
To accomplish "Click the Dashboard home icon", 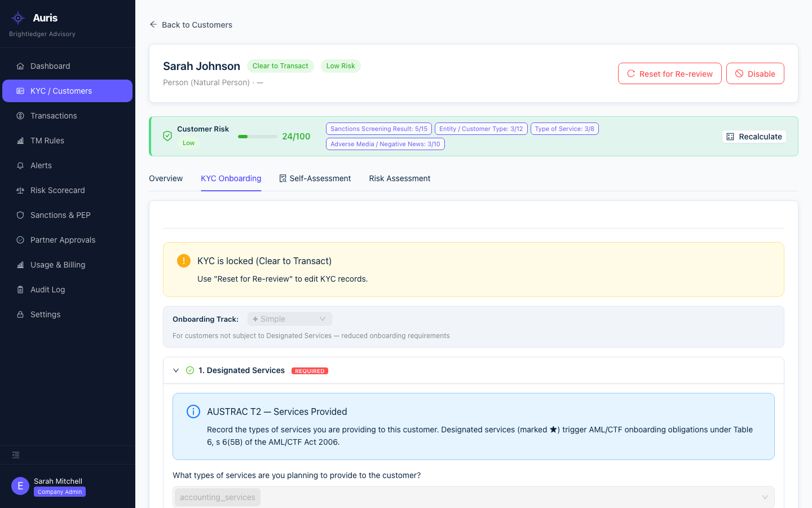I will (x=20, y=66).
